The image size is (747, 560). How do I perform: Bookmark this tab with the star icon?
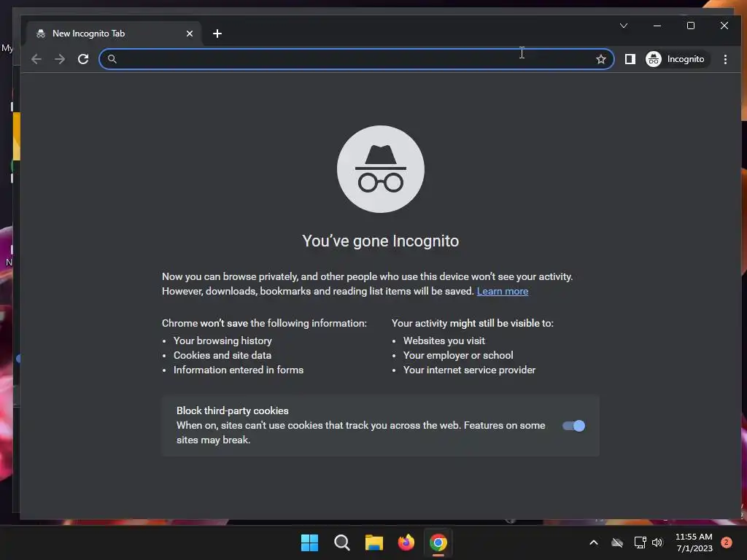[601, 59]
